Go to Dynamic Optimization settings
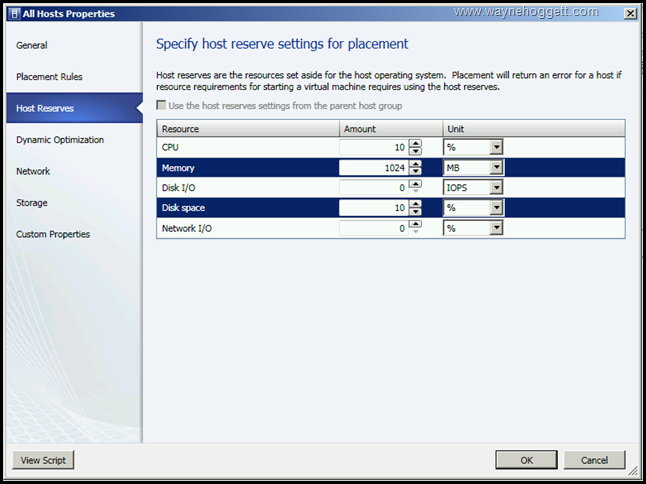 pos(60,140)
